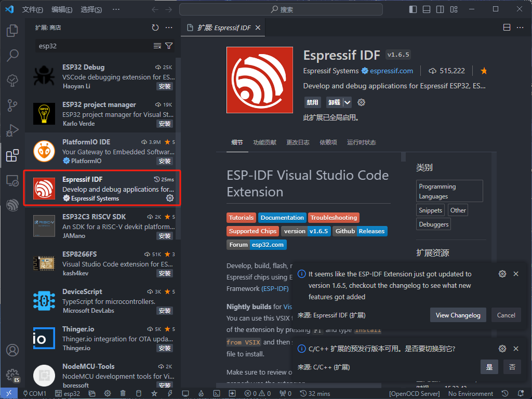The width and height of the screenshot is (532, 399).
Task: Open the problems errors and warnings indicator
Action: pyautogui.click(x=258, y=394)
